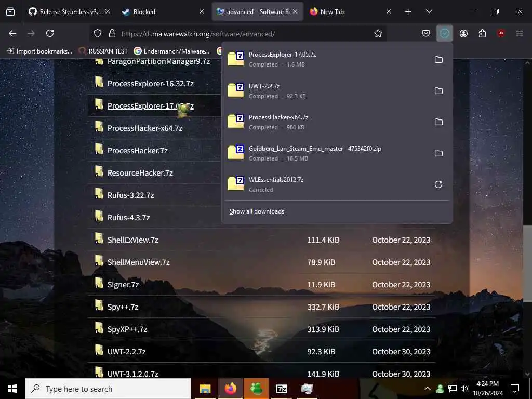Image resolution: width=532 pixels, height=399 pixels.
Task: Show Goldberg_Lan_Steam_Emu zip in folder
Action: (x=438, y=153)
